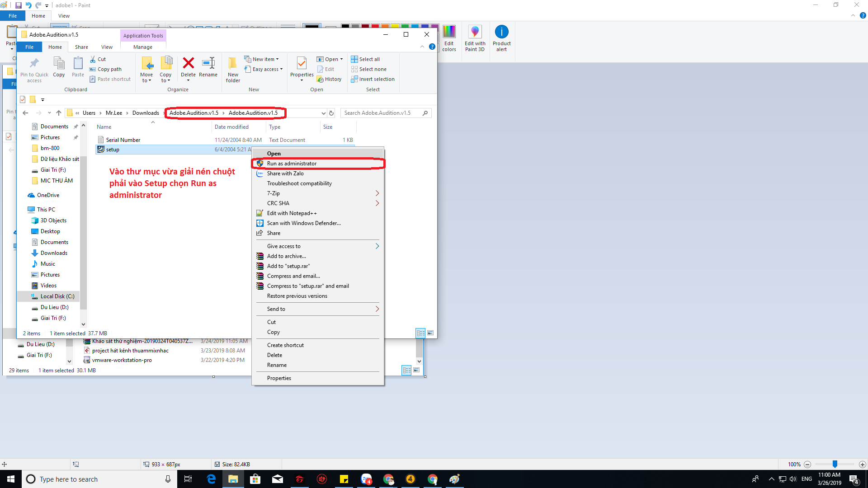
Task: Click the History icon in Open group
Action: pos(329,79)
